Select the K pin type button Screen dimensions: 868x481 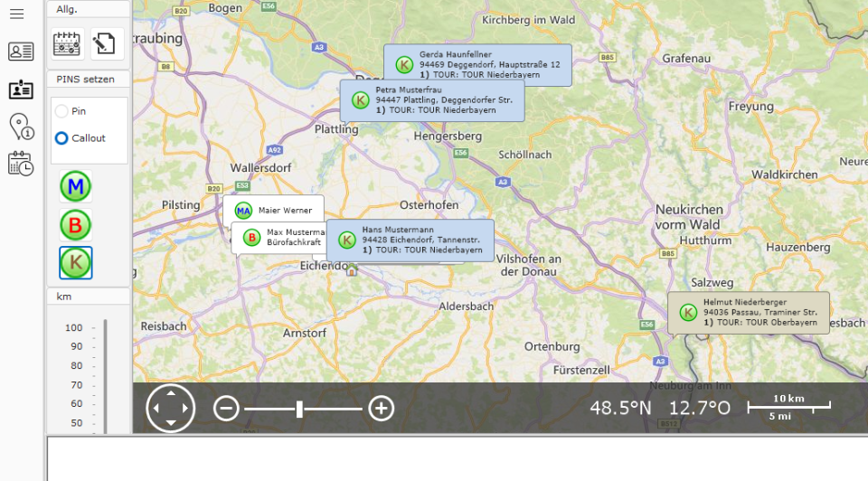tap(76, 263)
